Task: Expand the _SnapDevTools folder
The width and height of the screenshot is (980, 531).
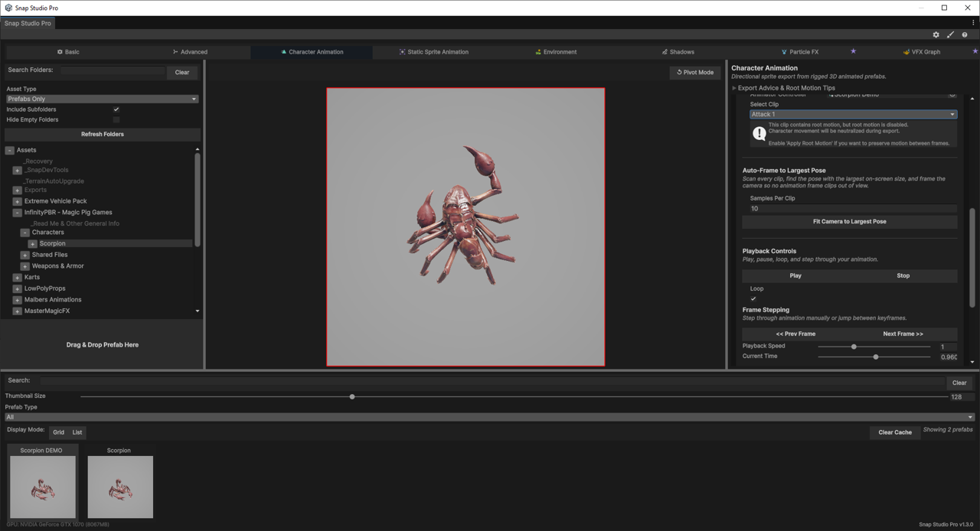Action: pyautogui.click(x=17, y=170)
